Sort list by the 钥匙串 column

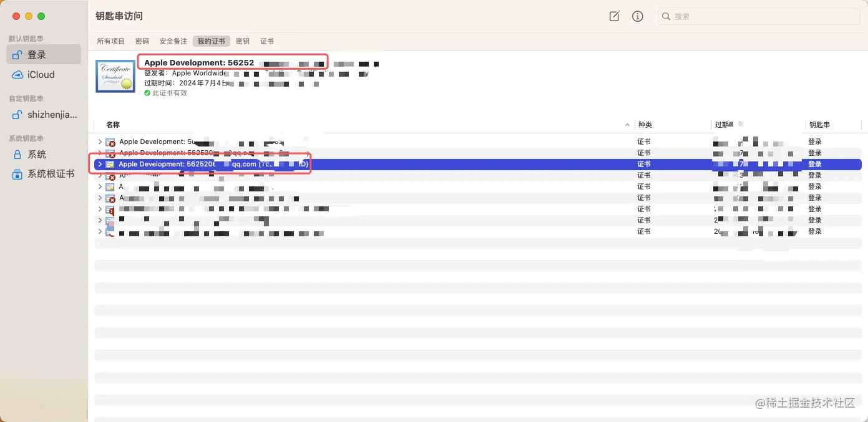(819, 125)
